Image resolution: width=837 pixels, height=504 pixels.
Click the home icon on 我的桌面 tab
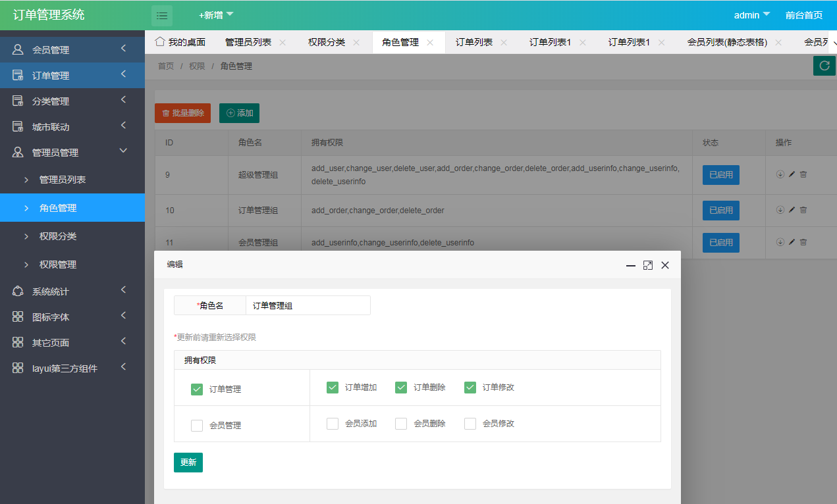pos(159,41)
